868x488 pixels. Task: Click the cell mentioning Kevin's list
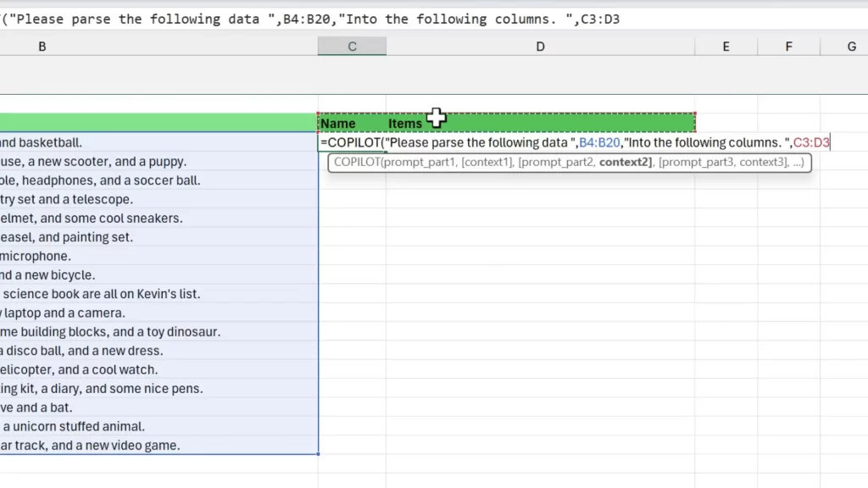(102, 294)
